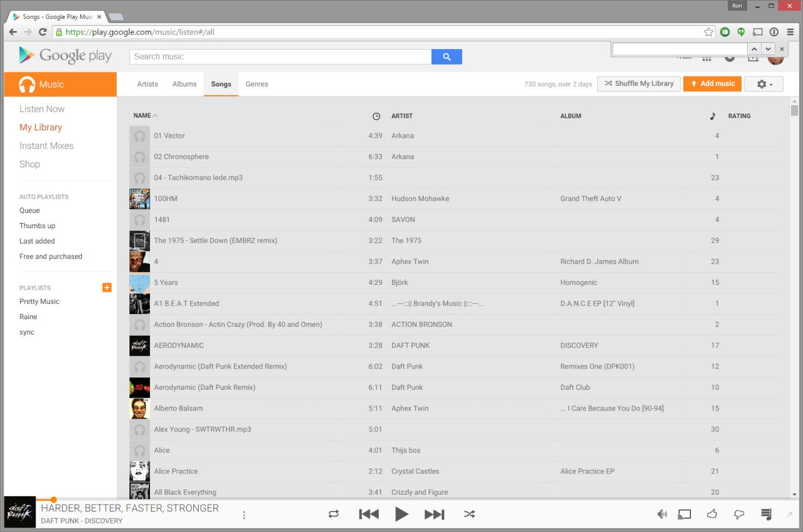Open the settings gear dropdown
Screen dimensions: 803x532
point(764,84)
